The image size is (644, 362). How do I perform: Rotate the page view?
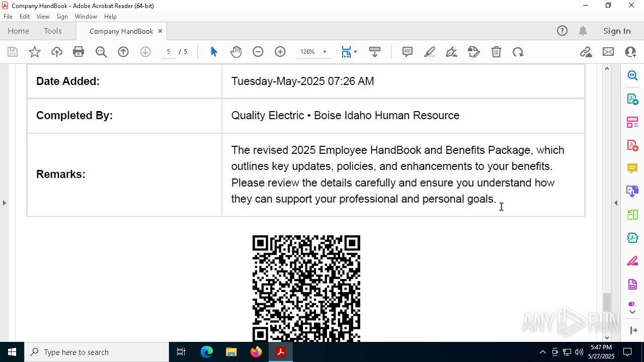pyautogui.click(x=518, y=52)
